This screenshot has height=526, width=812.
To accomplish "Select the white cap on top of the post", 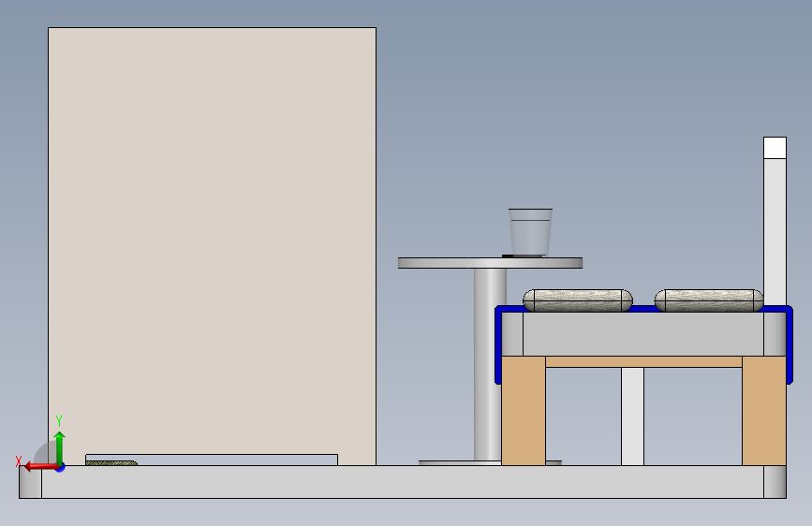I will tap(775, 148).
